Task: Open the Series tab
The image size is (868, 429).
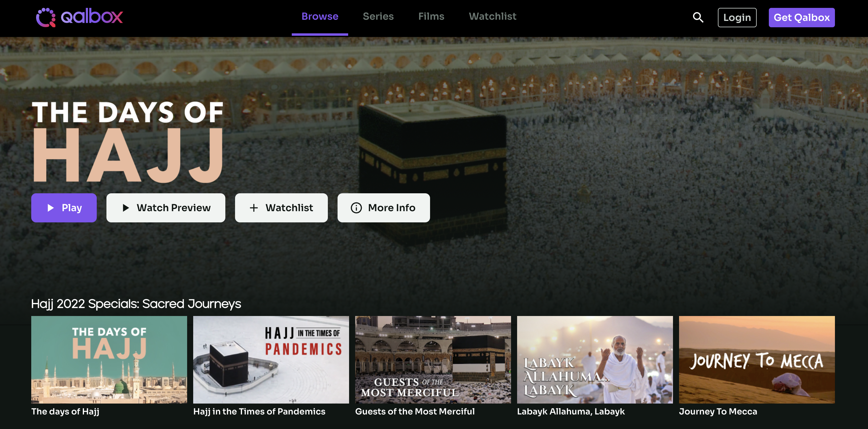Action: click(378, 16)
